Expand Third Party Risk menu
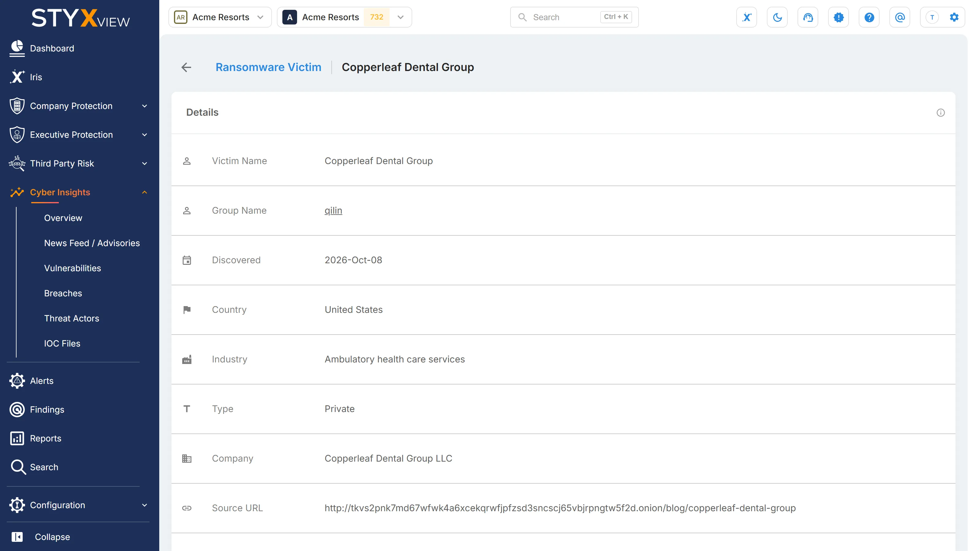Viewport: 980px width, 551px height. (x=79, y=163)
